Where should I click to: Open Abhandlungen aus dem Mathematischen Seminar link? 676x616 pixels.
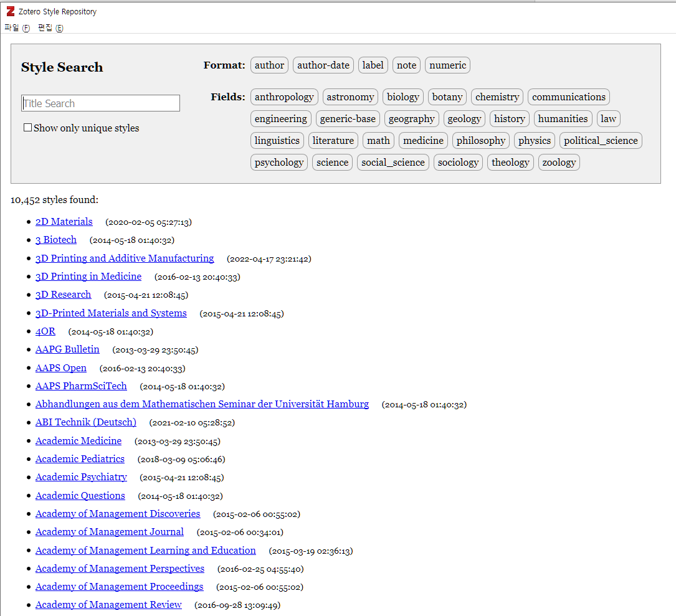[x=202, y=404]
